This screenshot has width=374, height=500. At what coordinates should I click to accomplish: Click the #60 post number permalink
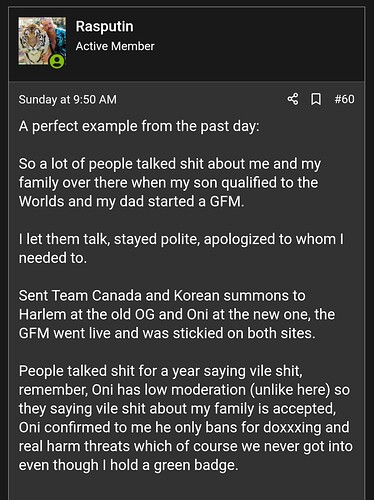point(344,99)
